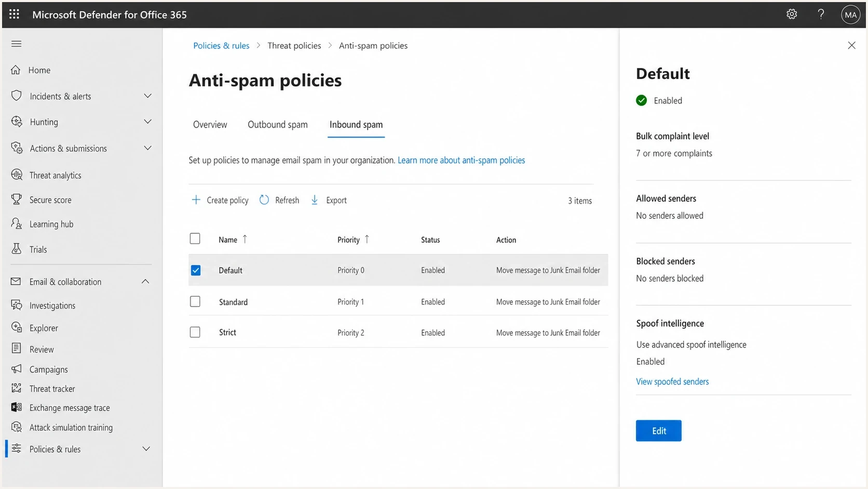Image resolution: width=868 pixels, height=489 pixels.
Task: Click the Export download arrow icon
Action: click(x=315, y=200)
